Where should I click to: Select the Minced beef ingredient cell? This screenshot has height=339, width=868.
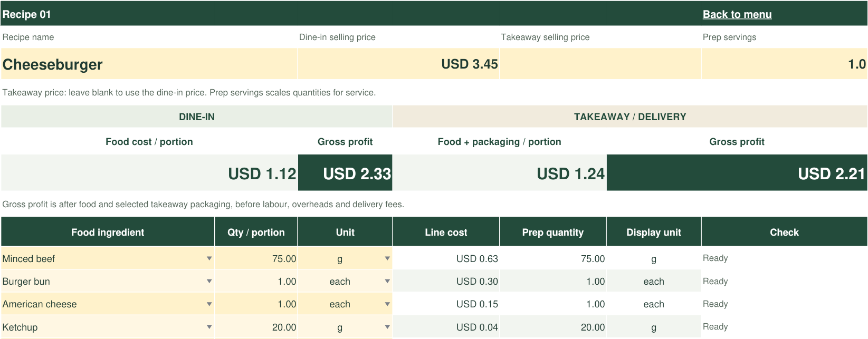108,258
